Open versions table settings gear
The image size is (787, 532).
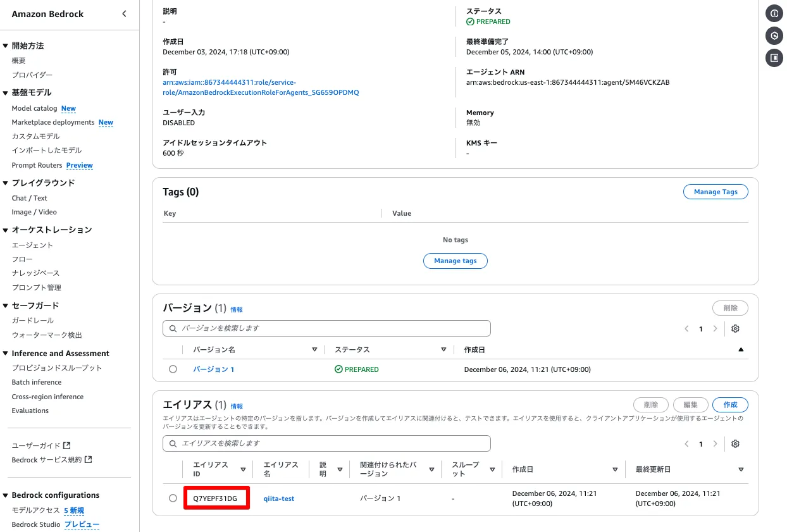click(x=735, y=329)
